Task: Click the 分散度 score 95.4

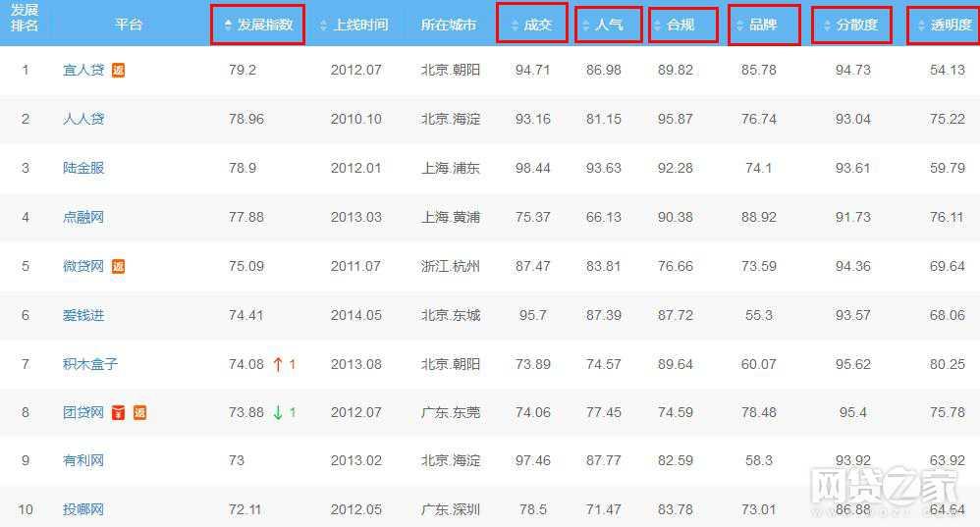Action: pos(853,413)
